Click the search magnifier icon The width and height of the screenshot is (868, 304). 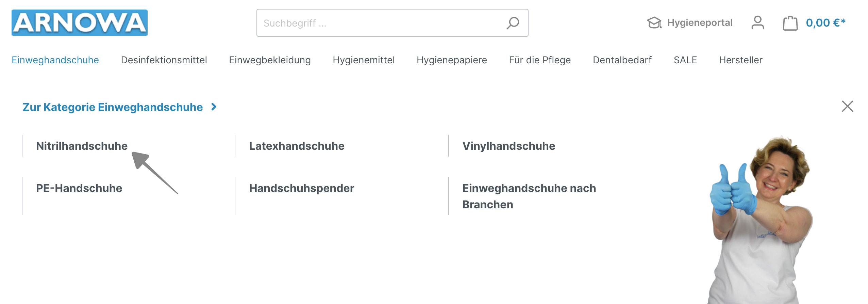click(x=513, y=23)
